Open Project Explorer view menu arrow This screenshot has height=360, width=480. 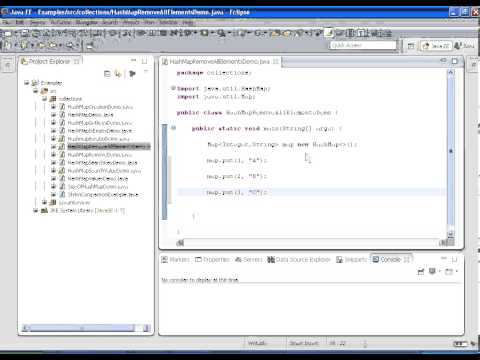tap(146, 72)
